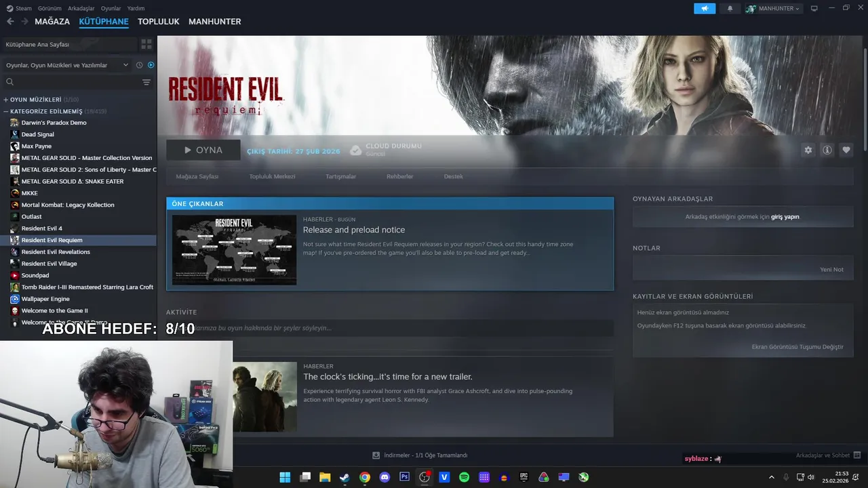Screen dimensions: 868x488
Task: Open Destek link
Action: point(453,176)
